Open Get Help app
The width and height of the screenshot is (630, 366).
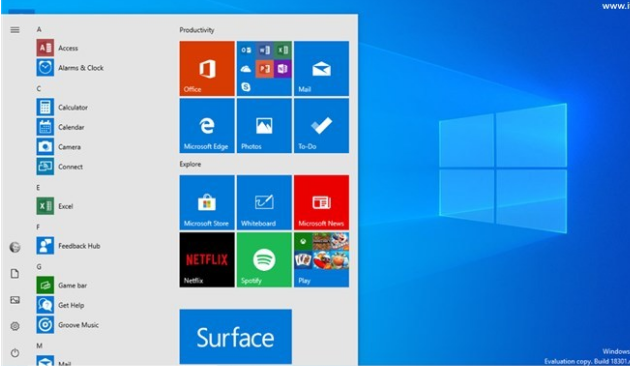click(x=60, y=305)
